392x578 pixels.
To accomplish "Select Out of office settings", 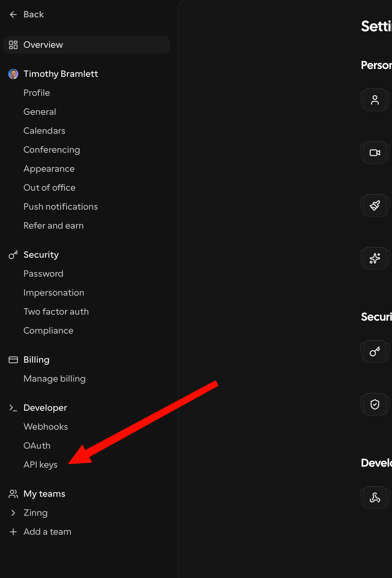I will point(49,188).
